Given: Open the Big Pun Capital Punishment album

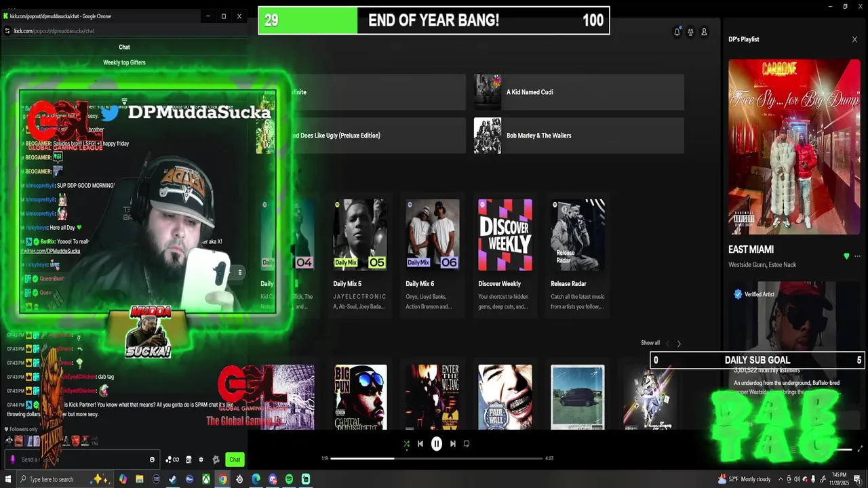Looking at the screenshot, I should (x=360, y=397).
